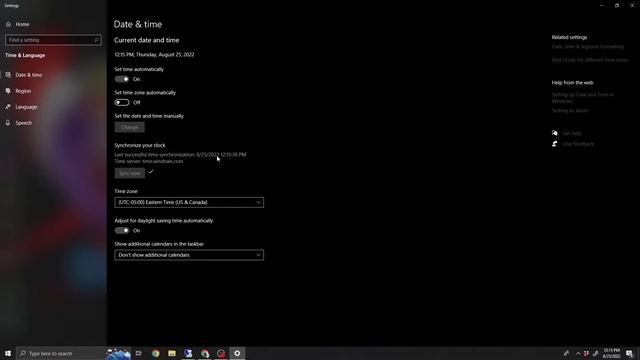Open the Setting an alarm help link
The width and height of the screenshot is (640, 360).
pyautogui.click(x=570, y=111)
